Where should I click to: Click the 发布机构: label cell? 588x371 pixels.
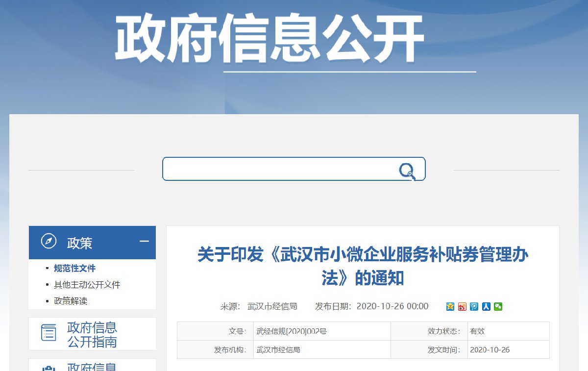click(x=215, y=350)
